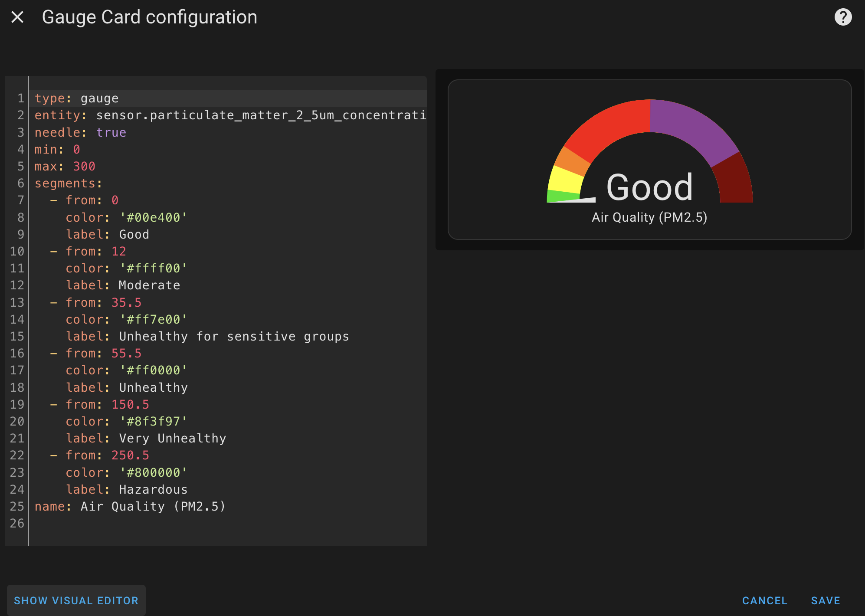Click the 'max: 300' value
The height and width of the screenshot is (616, 865).
(x=84, y=166)
